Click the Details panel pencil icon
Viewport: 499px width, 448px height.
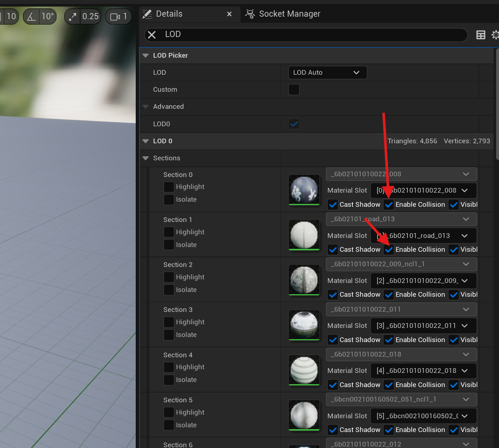(147, 14)
